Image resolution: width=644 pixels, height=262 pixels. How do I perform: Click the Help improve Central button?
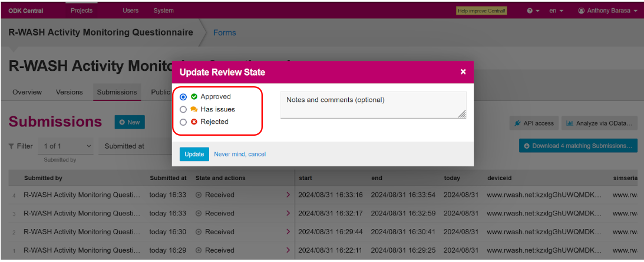[x=481, y=11]
